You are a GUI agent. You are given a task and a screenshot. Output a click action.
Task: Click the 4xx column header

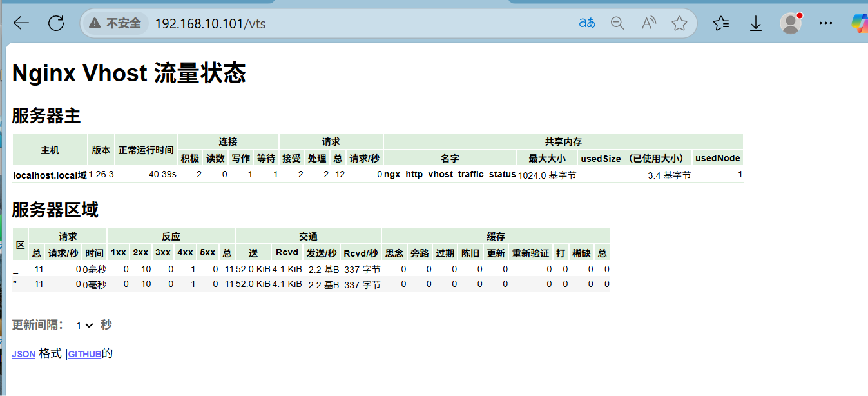(185, 253)
